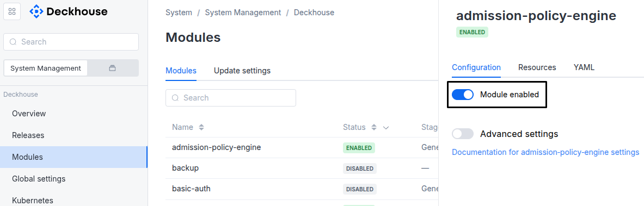The image size is (644, 206).
Task: Focus the modules Search field
Action: [231, 98]
